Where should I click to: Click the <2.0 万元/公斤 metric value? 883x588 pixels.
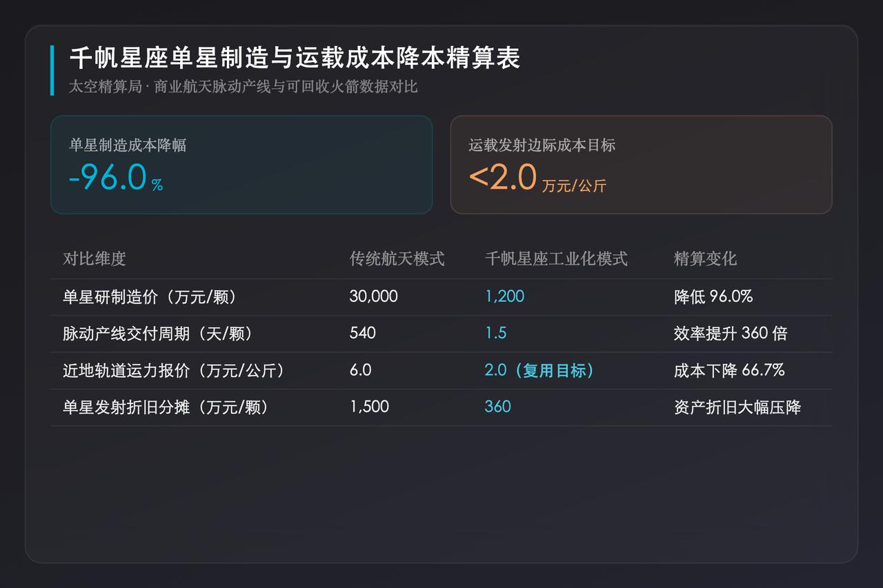[537, 178]
